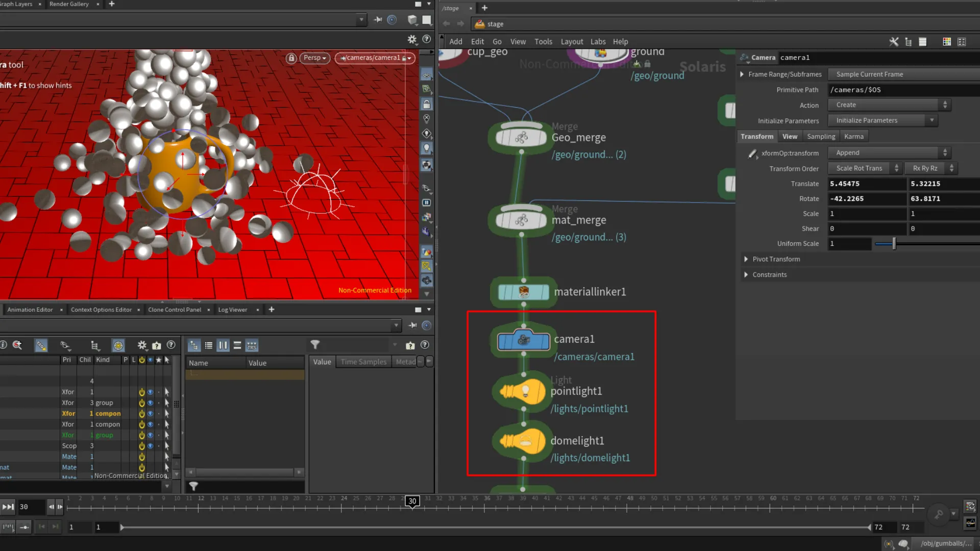Expand the Pivot Transform section
980x551 pixels.
tap(775, 259)
